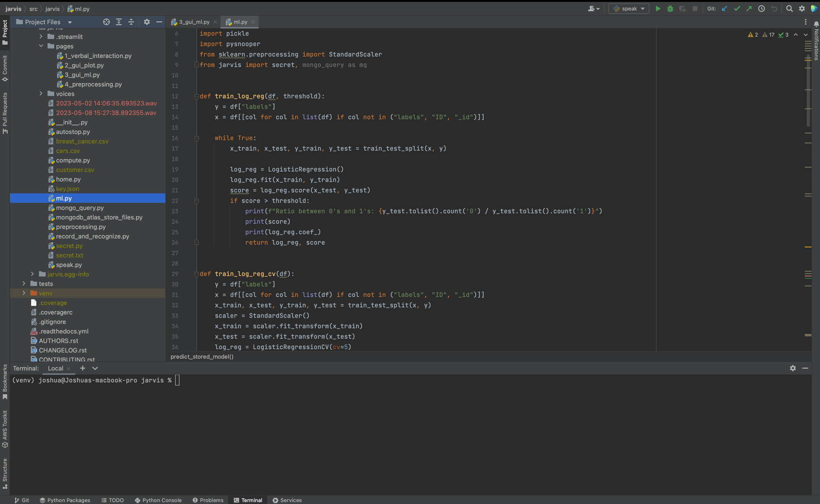Screen dimensions: 820x504
Task: Open the Commit tool window
Action: tap(5, 68)
